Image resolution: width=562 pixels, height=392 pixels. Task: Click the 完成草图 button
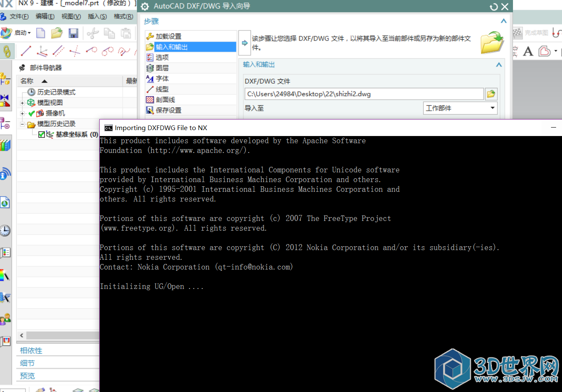click(x=531, y=33)
